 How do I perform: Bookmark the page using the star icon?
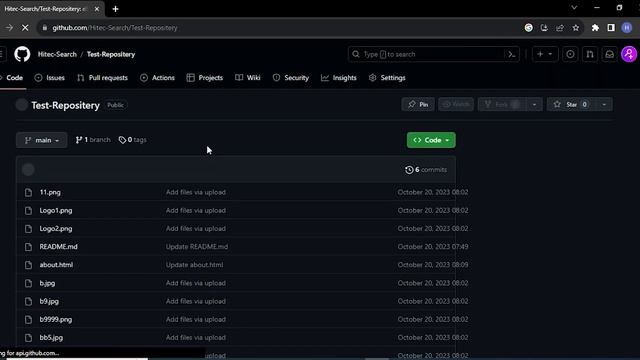[x=576, y=28]
